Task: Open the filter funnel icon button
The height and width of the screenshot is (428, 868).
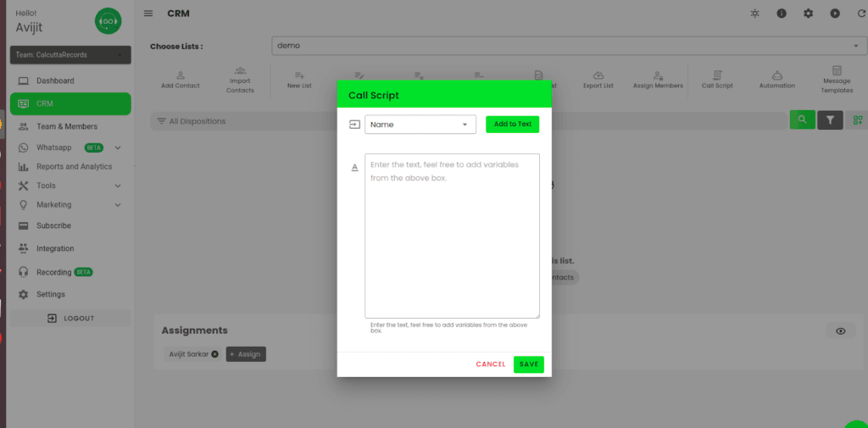Action: coord(830,120)
